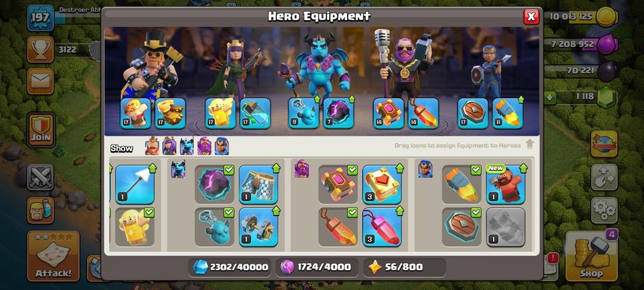
Task: Show only Royal Champion equipment filter
Action: tap(222, 146)
